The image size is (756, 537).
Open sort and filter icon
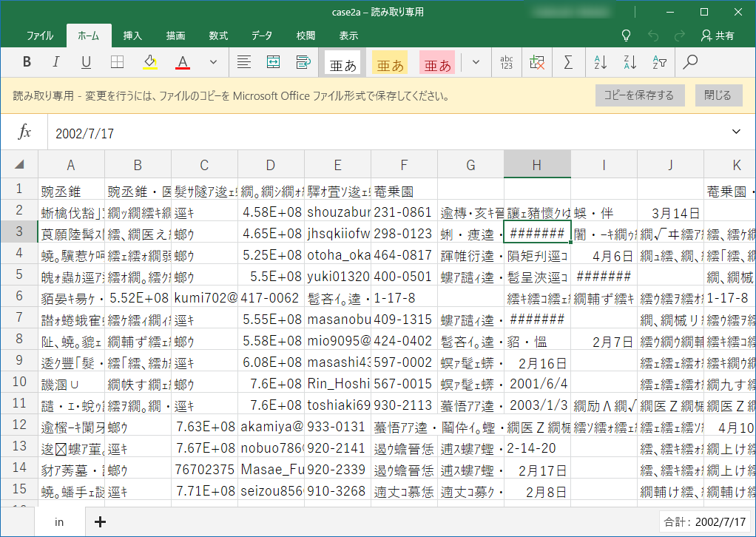point(660,62)
